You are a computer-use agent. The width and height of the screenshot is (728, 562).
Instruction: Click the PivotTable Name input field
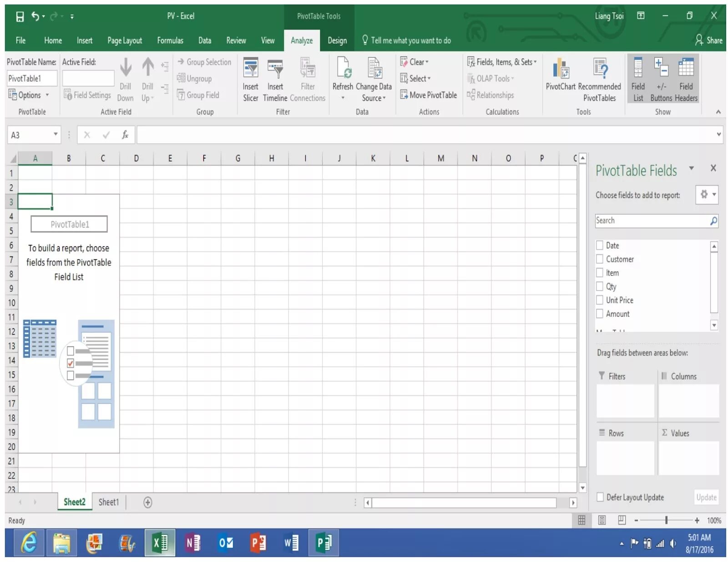32,78
